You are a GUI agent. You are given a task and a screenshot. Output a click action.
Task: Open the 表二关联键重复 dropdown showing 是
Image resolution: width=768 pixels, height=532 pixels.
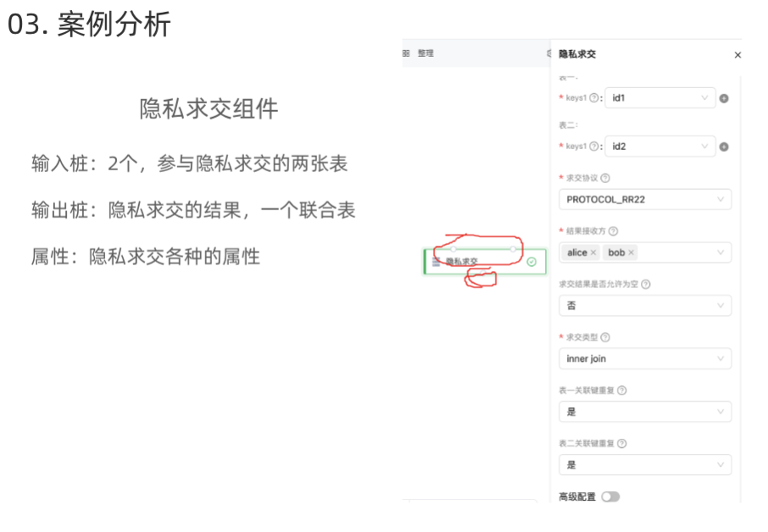click(x=645, y=465)
